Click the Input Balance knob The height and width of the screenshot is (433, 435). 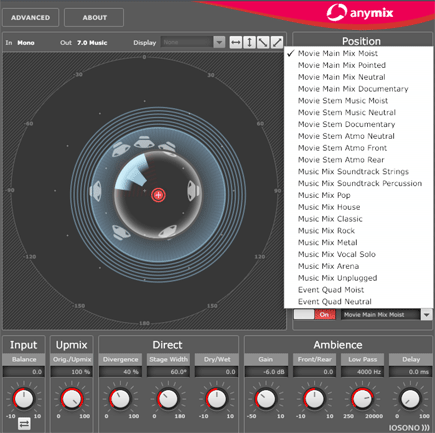(24, 398)
